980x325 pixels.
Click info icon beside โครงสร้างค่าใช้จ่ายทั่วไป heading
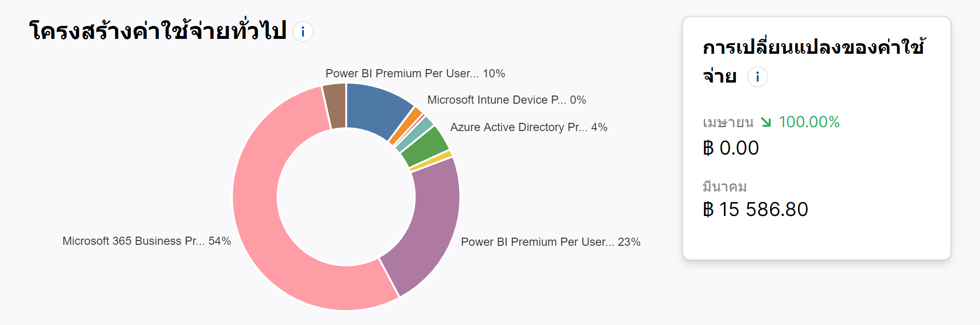pyautogui.click(x=303, y=32)
